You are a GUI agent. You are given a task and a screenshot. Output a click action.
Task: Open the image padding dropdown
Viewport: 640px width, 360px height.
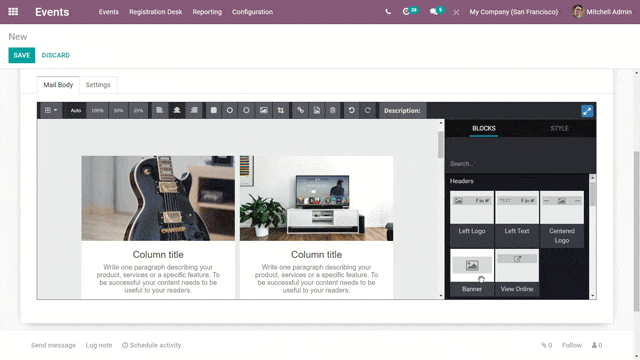coord(51,110)
